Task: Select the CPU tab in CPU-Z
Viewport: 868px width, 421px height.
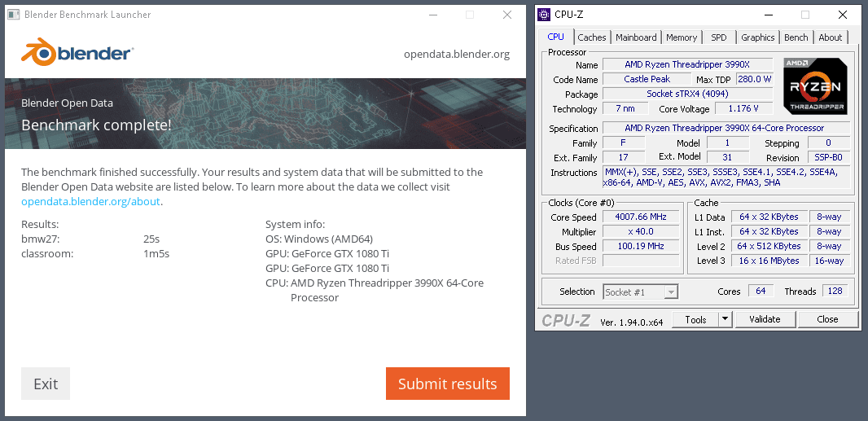Action: tap(556, 37)
